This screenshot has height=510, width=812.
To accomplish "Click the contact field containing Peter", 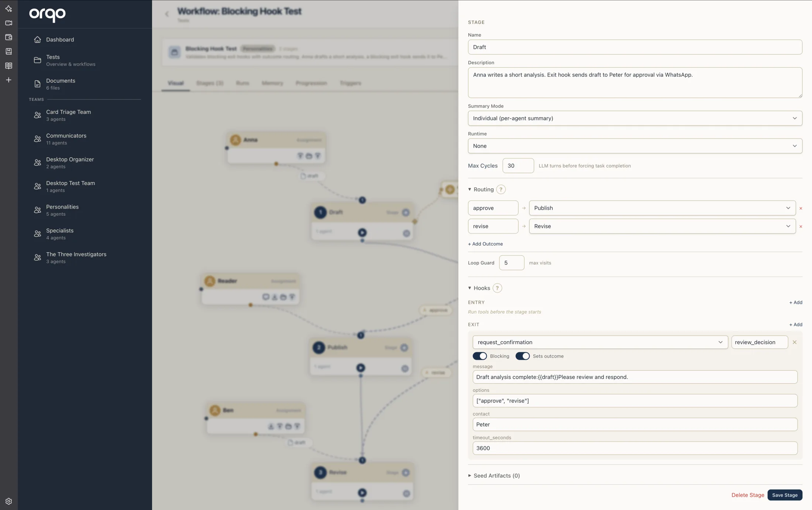I will coord(635,424).
